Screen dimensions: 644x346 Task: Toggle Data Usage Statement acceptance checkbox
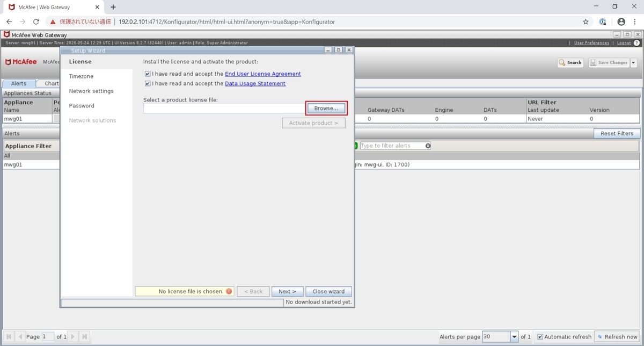(148, 83)
